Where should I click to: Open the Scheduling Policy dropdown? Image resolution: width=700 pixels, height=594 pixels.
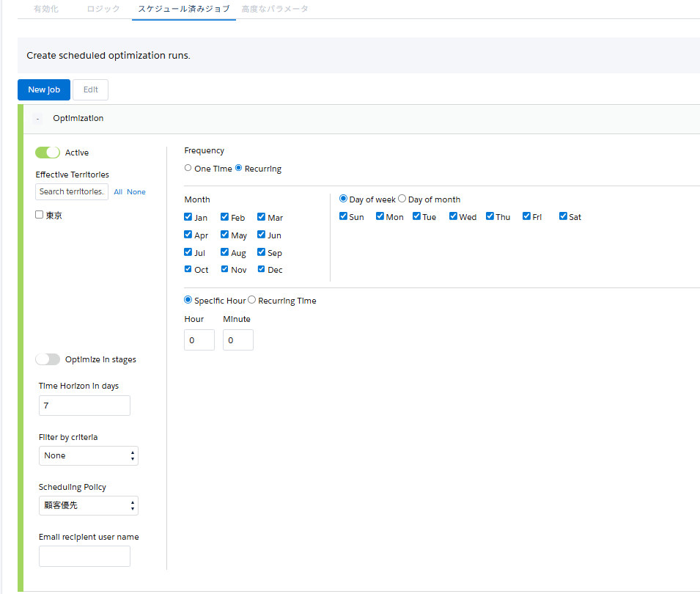88,506
